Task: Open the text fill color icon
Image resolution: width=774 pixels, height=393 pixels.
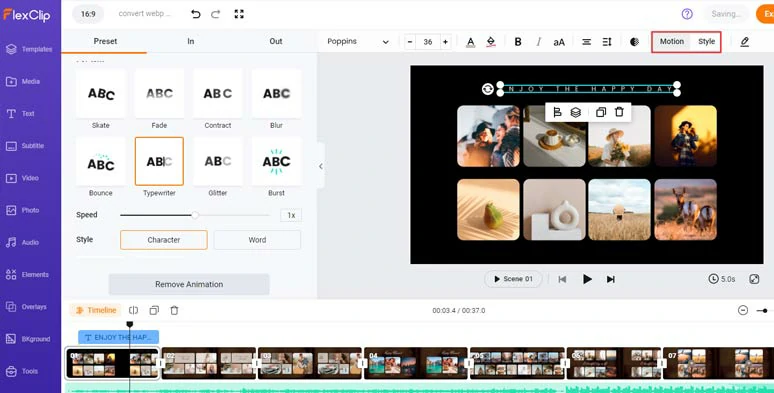Action: click(470, 42)
